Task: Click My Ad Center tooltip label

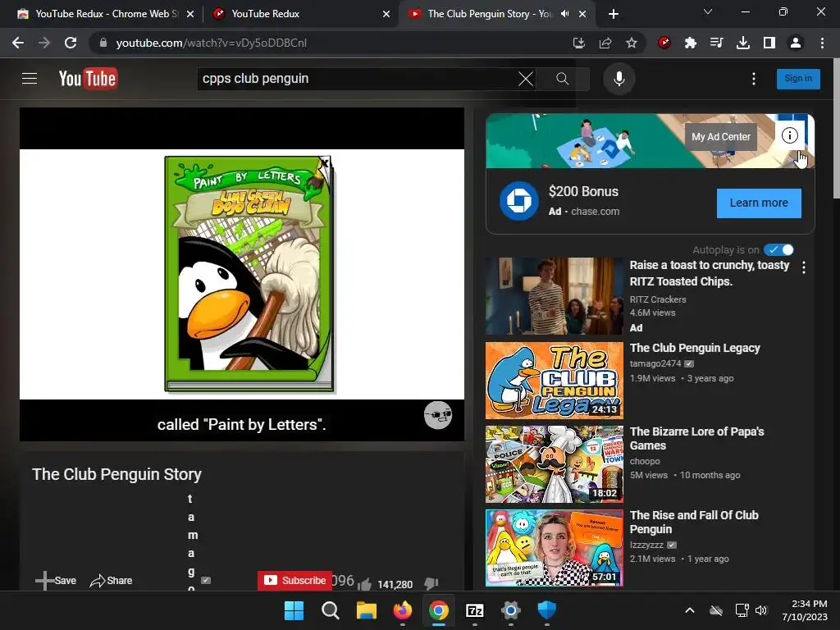Action: (x=720, y=137)
